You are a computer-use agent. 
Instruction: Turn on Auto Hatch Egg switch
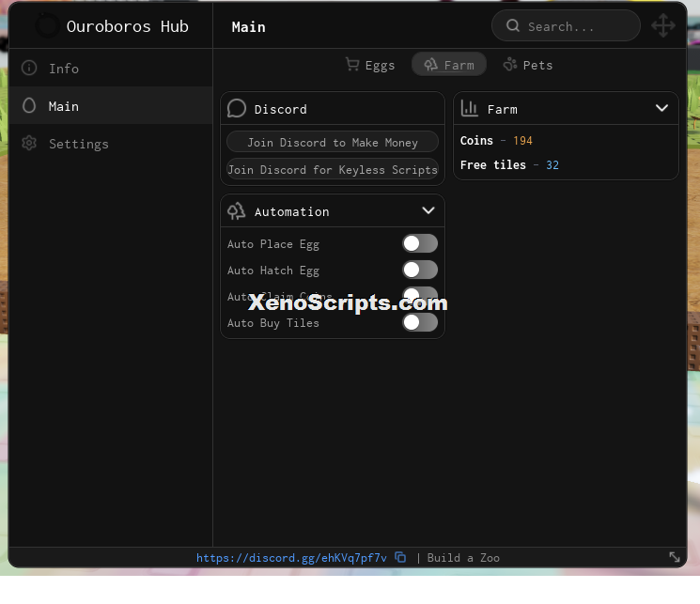[x=420, y=271]
